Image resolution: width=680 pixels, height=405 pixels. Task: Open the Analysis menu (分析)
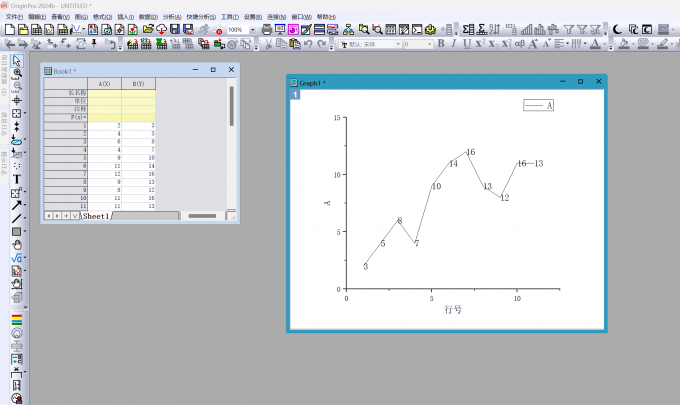pos(172,16)
